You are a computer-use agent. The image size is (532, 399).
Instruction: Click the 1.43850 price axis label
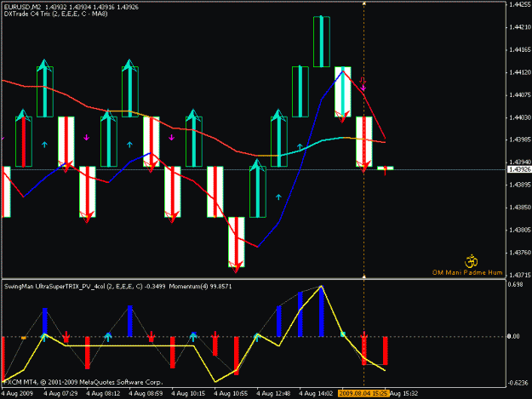(520, 208)
